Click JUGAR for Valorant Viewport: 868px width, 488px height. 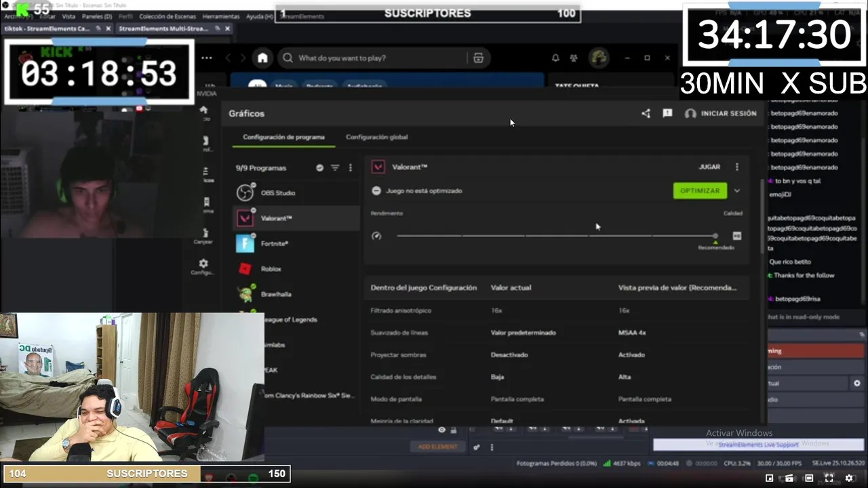pos(709,167)
